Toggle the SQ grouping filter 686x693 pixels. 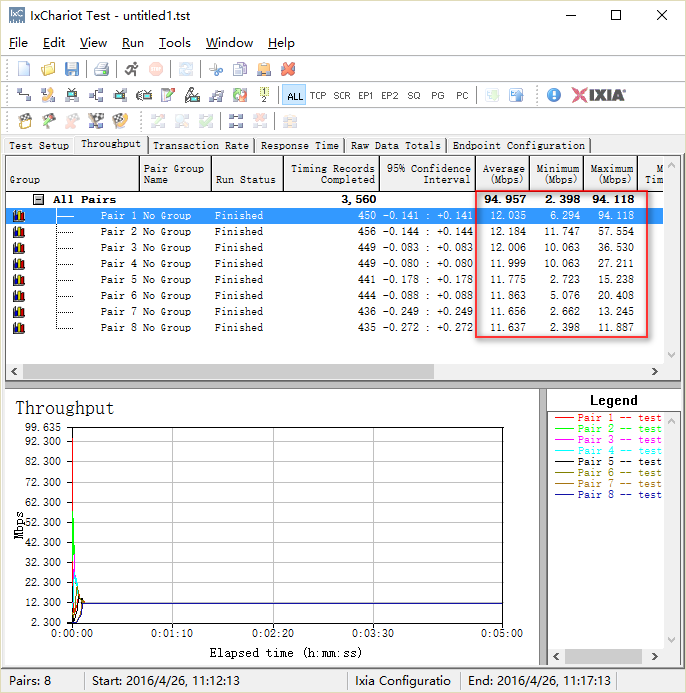tap(414, 96)
